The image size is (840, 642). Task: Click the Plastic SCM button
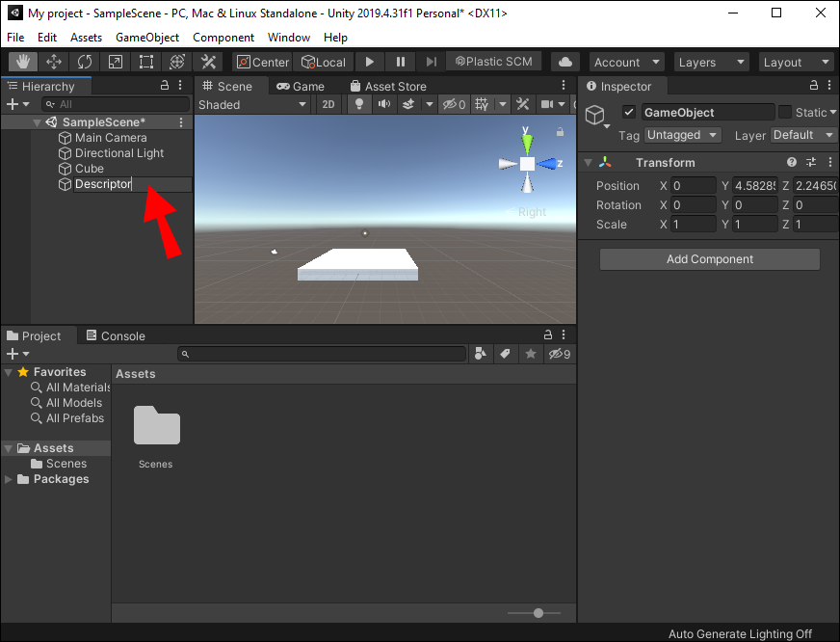tap(493, 62)
